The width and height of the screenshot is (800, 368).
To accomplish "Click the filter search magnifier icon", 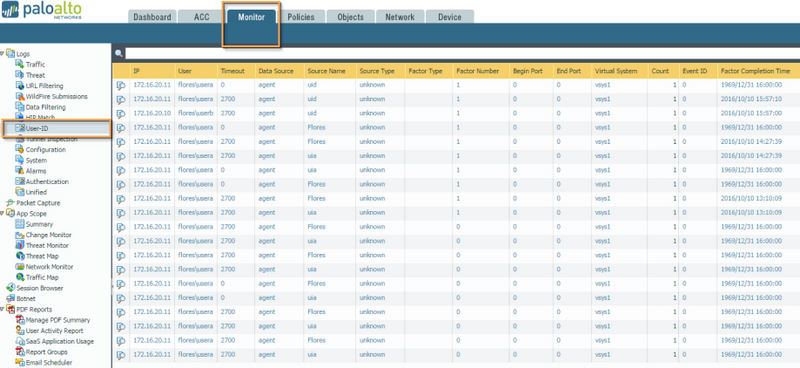I will click(x=119, y=54).
